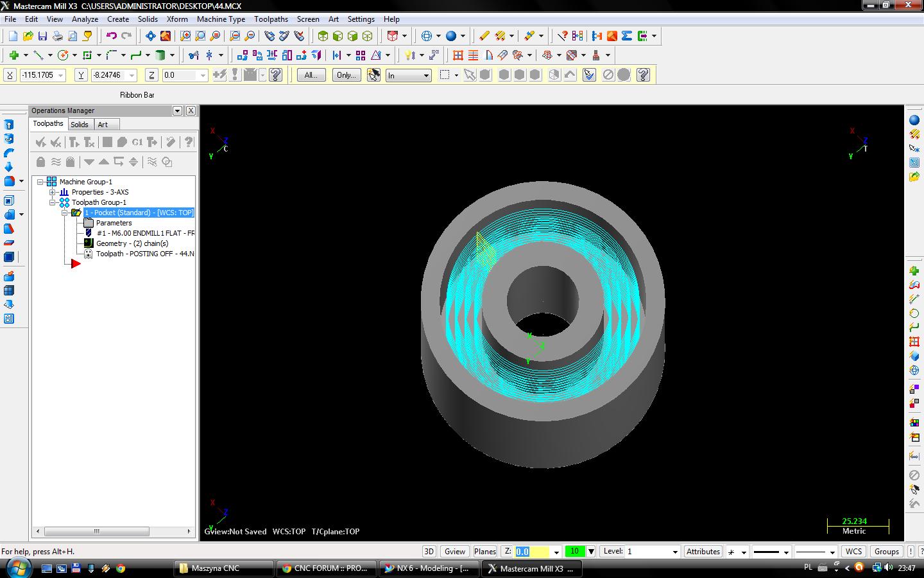Click the light bulb blank entity icon
924x578 pixels.
(409, 55)
